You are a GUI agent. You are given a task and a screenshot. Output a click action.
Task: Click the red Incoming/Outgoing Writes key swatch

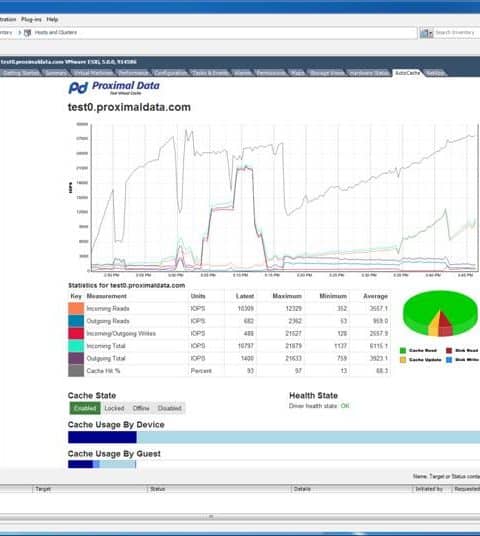tap(76, 333)
